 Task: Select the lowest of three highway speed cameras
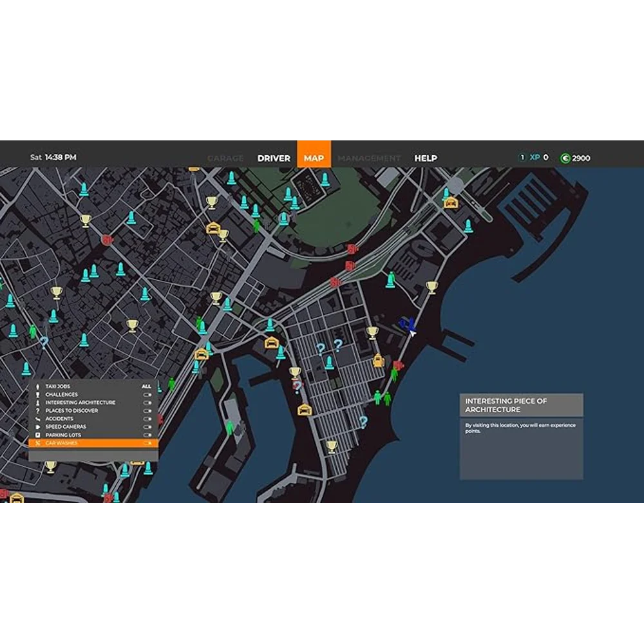[336, 282]
